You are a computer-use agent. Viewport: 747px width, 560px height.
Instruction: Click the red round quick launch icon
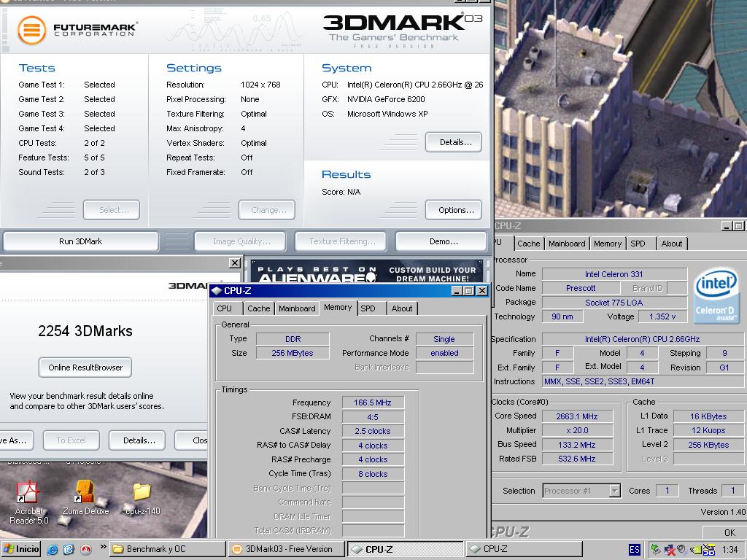click(86, 550)
